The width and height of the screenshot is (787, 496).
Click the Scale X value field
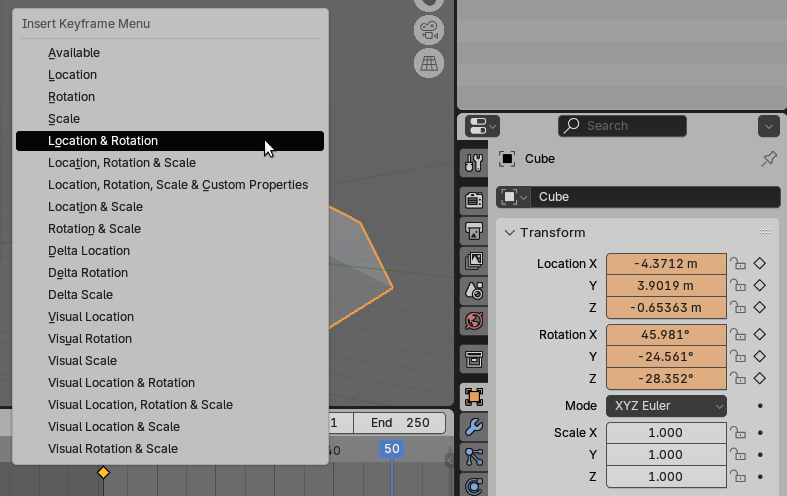click(666, 433)
